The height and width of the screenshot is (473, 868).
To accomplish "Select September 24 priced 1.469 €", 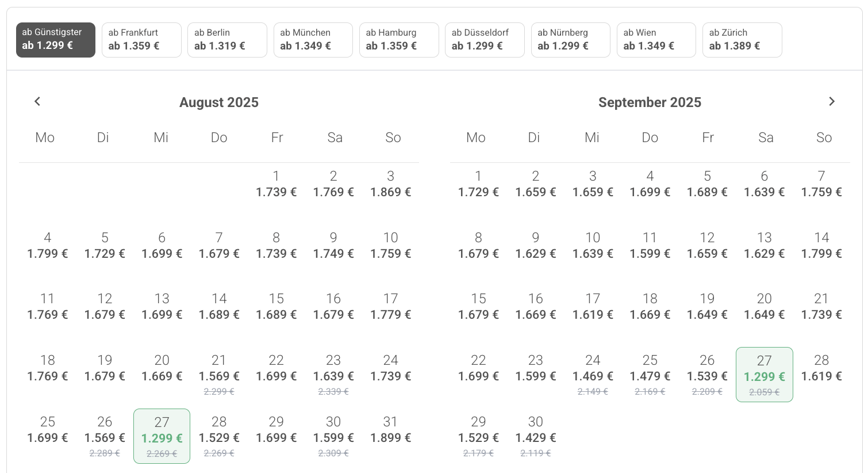I will click(593, 375).
